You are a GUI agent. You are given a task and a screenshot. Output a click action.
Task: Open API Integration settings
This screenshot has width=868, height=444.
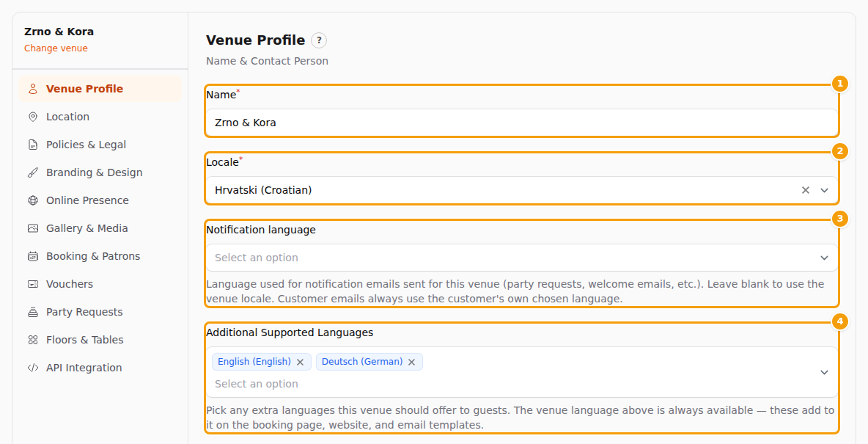(x=100, y=368)
